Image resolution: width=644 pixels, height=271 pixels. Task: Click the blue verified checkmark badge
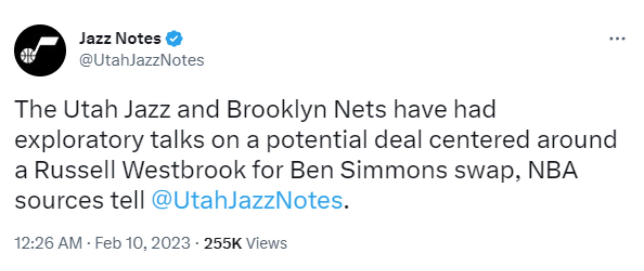(x=174, y=39)
